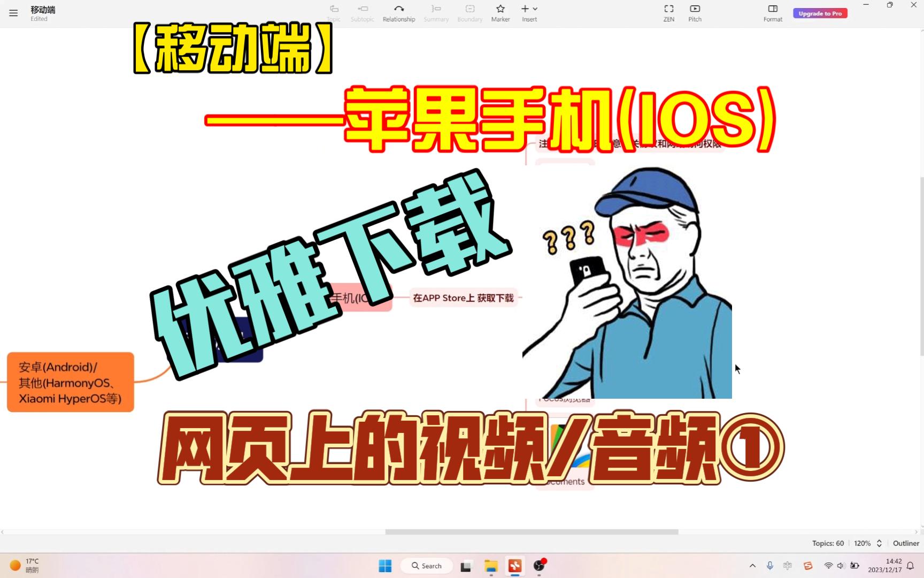
Task: Add a Marker from toolbar
Action: pyautogui.click(x=500, y=13)
